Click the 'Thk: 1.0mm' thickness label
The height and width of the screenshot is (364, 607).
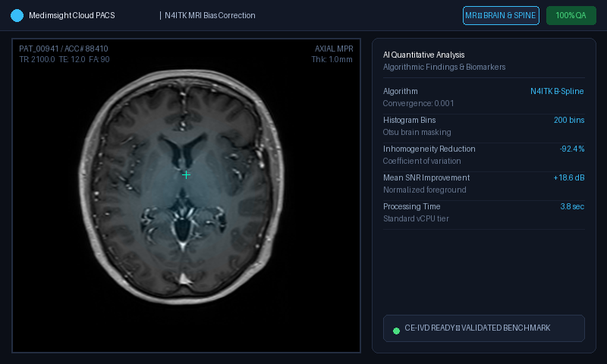[332, 59]
